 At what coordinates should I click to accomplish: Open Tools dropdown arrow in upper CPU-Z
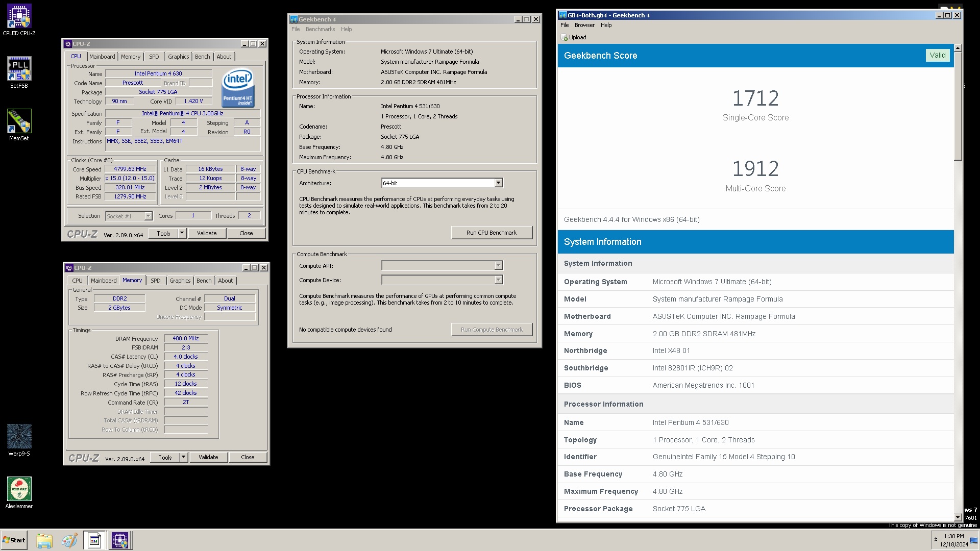tap(182, 233)
